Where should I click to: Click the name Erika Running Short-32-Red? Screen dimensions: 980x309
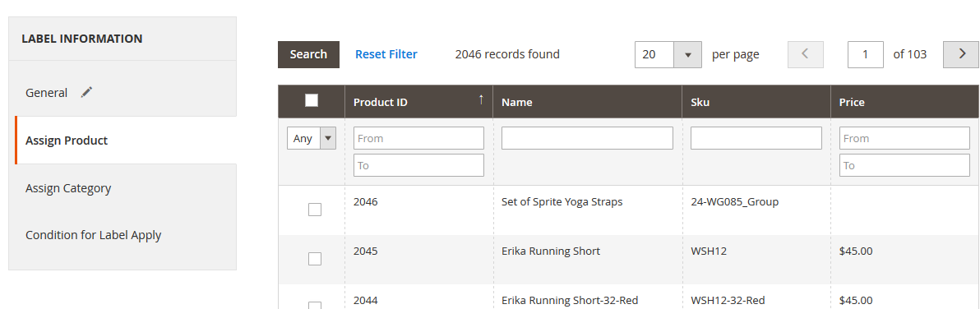click(570, 300)
